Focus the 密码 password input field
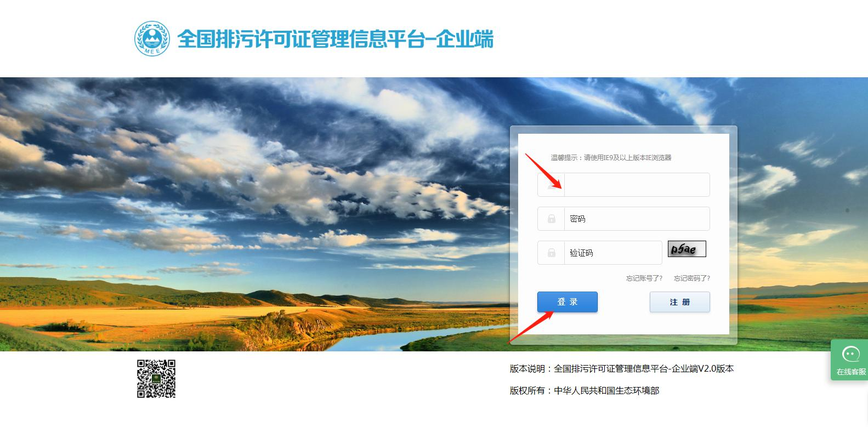 637,219
